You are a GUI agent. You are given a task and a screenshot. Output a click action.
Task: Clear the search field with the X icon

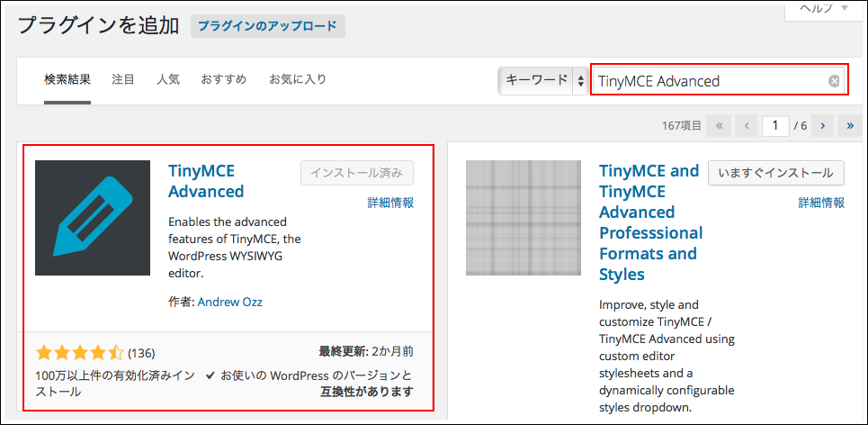pos(834,81)
